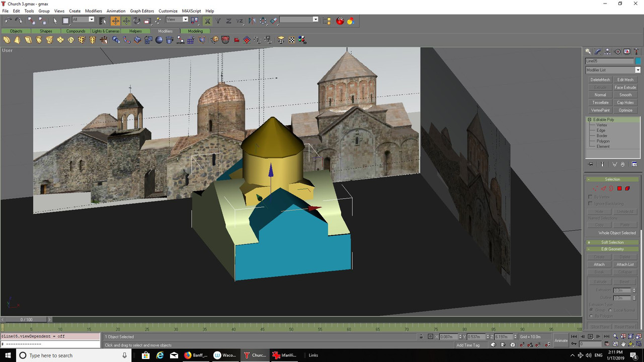
Task: Collapse the Edit Geometry rollout
Action: coord(612,249)
